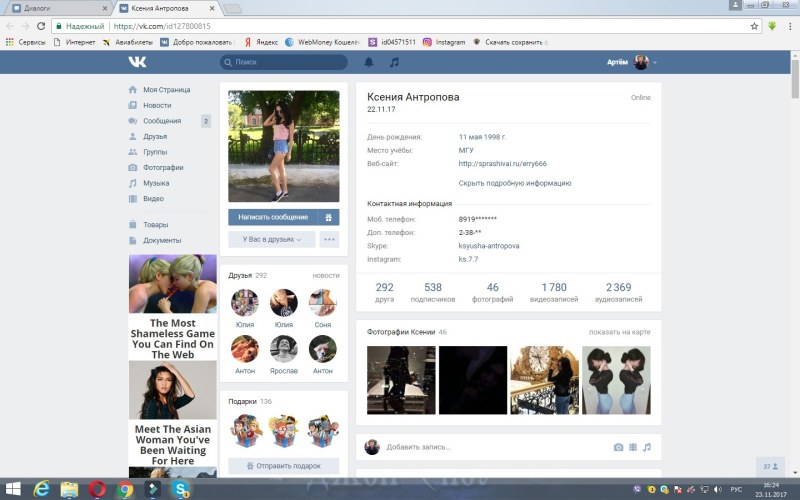This screenshot has height=500, width=800.
Task: Open the music player note icon in header
Action: coord(394,62)
